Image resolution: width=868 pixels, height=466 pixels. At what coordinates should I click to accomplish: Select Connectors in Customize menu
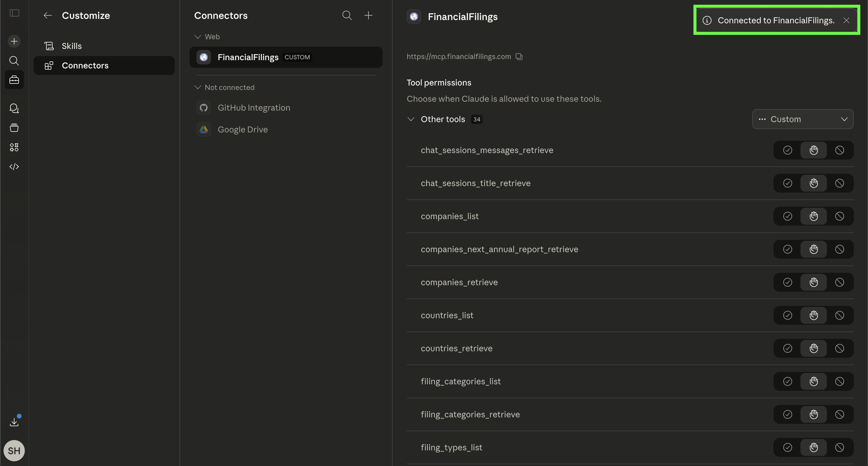(104, 66)
